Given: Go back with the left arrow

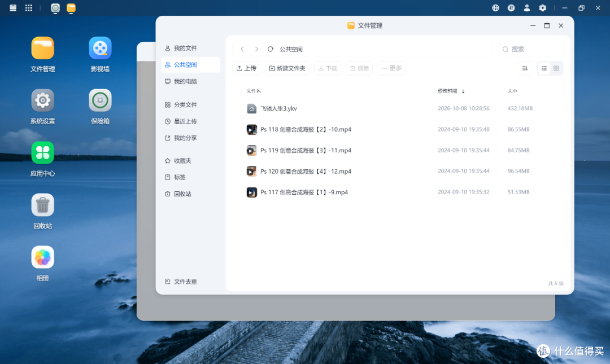Looking at the screenshot, I should (242, 49).
